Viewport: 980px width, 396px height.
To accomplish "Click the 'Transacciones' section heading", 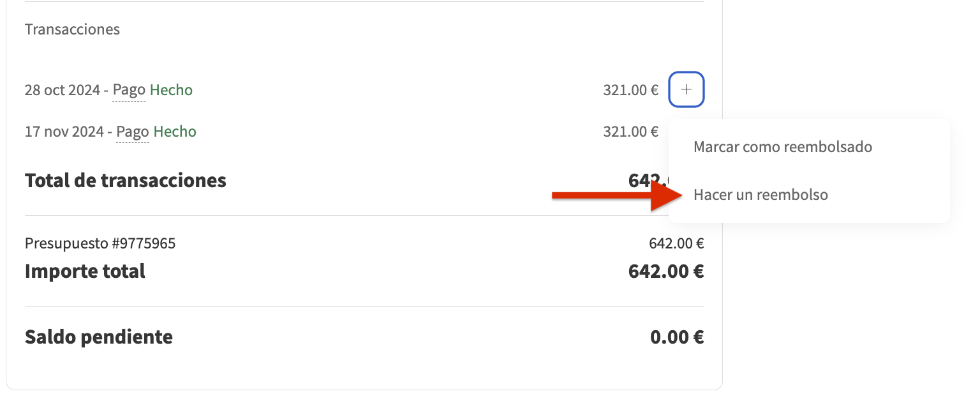I will click(72, 29).
